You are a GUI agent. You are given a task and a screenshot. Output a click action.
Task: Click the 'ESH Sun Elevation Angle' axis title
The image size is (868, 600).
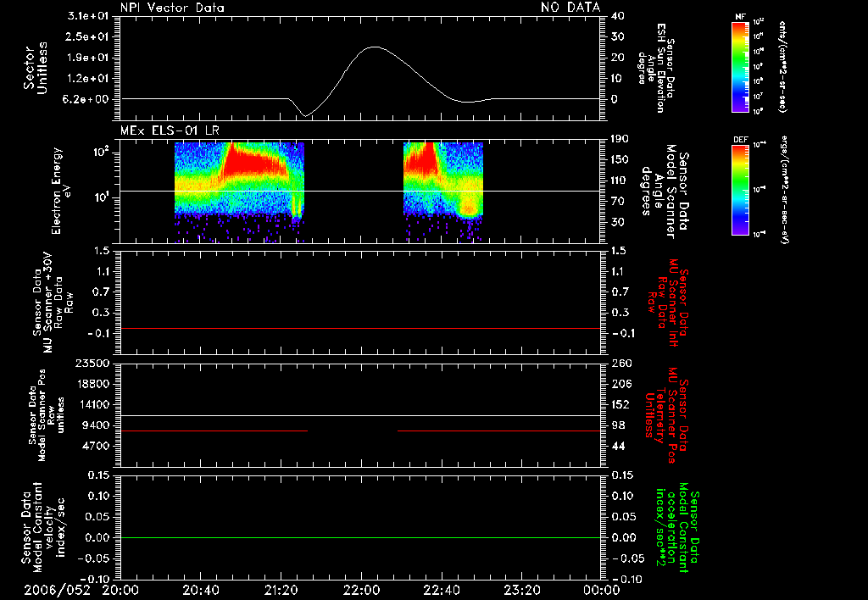tap(656, 68)
